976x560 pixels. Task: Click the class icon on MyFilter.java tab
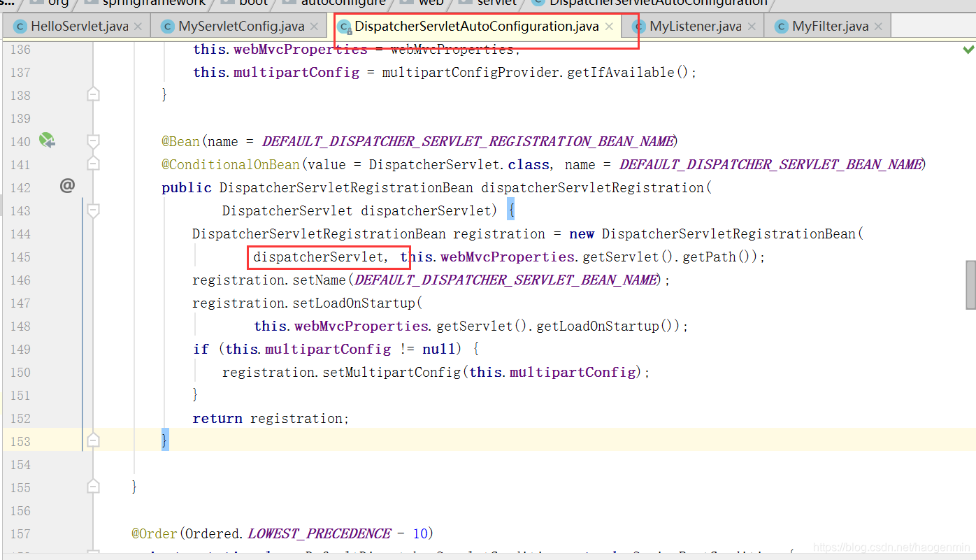point(781,26)
